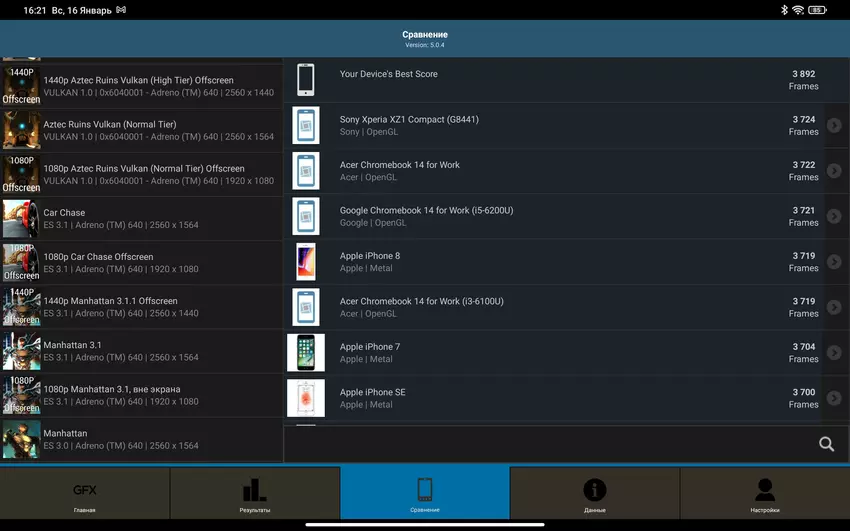
Task: Tap the Wi-Fi status icon
Action: point(797,10)
